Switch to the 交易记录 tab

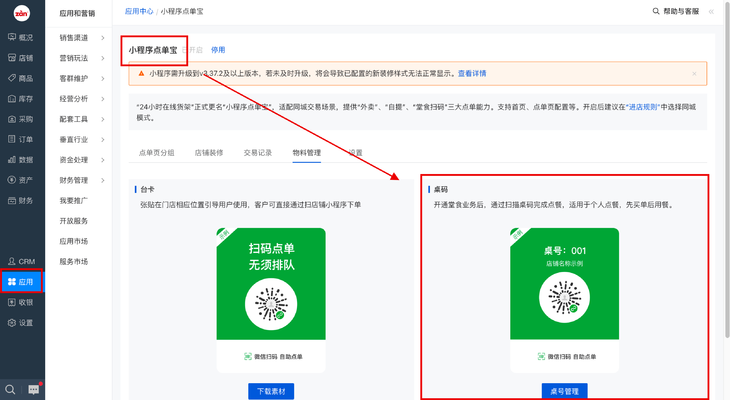point(257,153)
